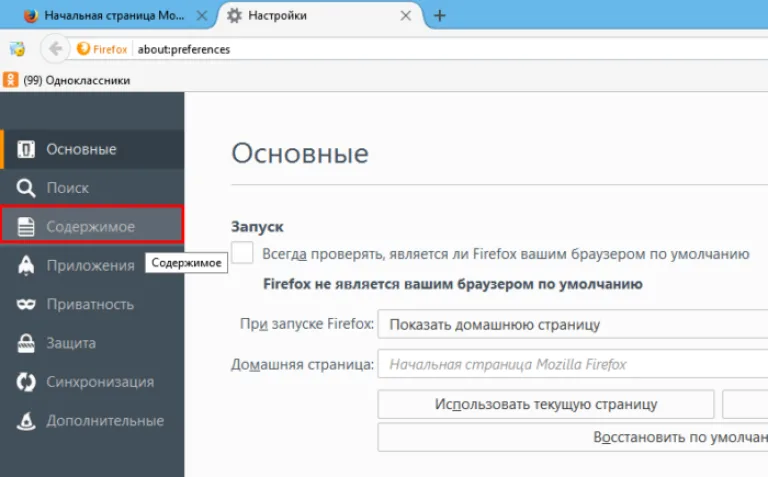
Task: Click the browser back arrow button
Action: [x=55, y=49]
